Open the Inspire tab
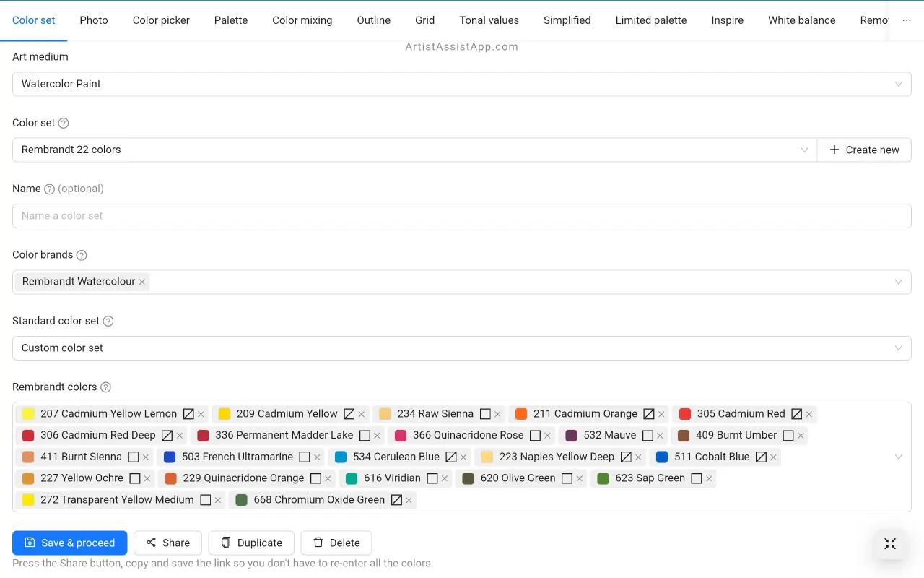This screenshot has width=924, height=578. coord(728,20)
